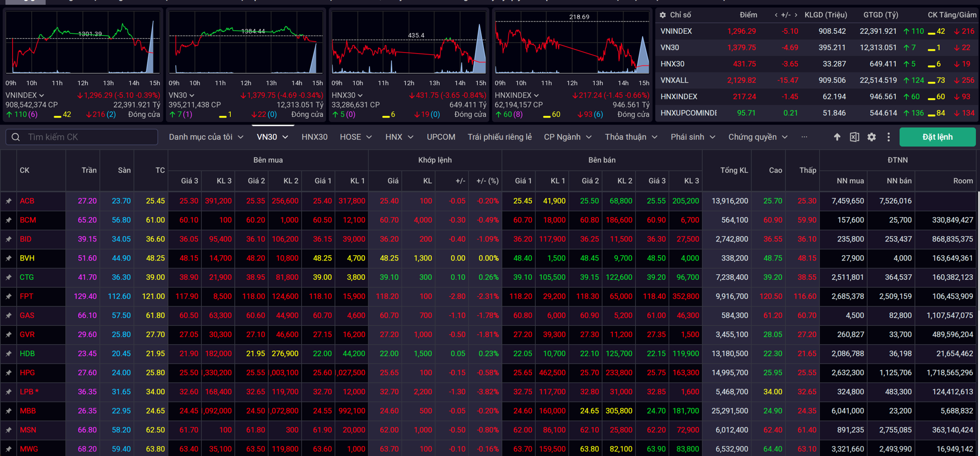Image resolution: width=980 pixels, height=456 pixels.
Task: Pin the BVH stock row
Action: pyautogui.click(x=9, y=258)
